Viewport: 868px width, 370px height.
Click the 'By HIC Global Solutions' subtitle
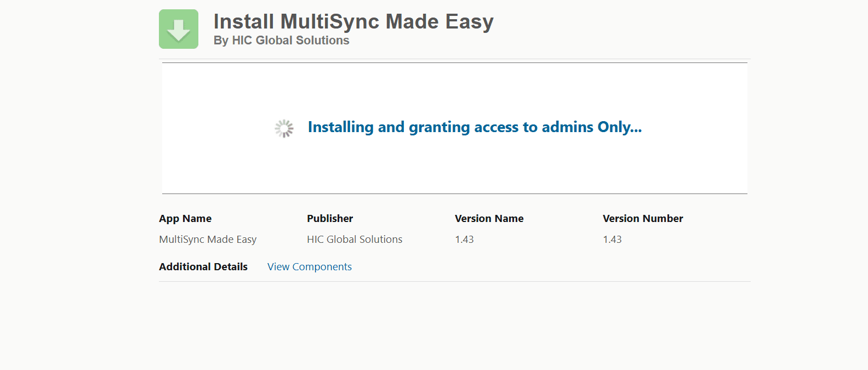click(281, 41)
